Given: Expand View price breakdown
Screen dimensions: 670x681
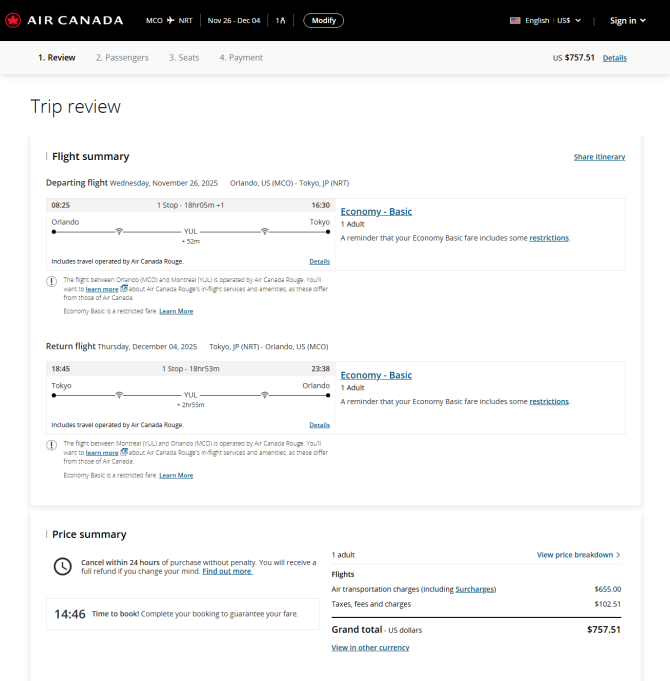Looking at the screenshot, I should pos(578,555).
